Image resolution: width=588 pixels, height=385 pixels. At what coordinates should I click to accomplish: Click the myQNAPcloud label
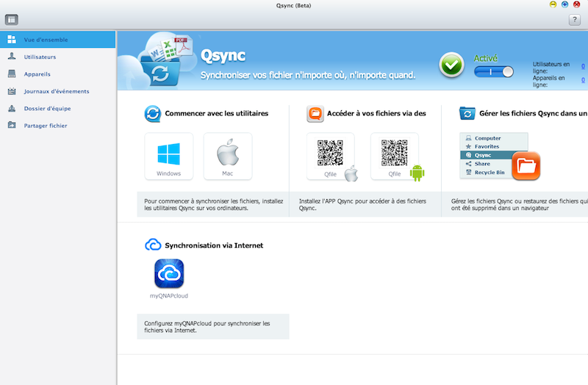click(169, 296)
